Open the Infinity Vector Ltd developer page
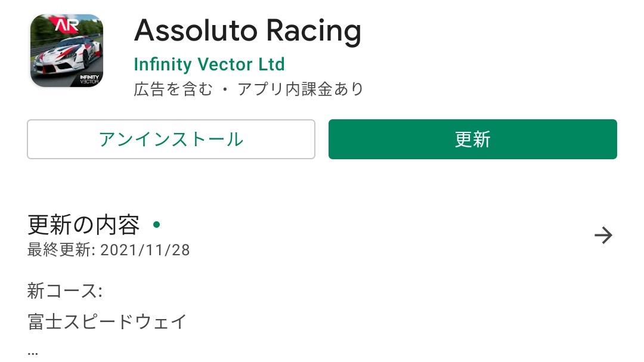 click(x=209, y=64)
